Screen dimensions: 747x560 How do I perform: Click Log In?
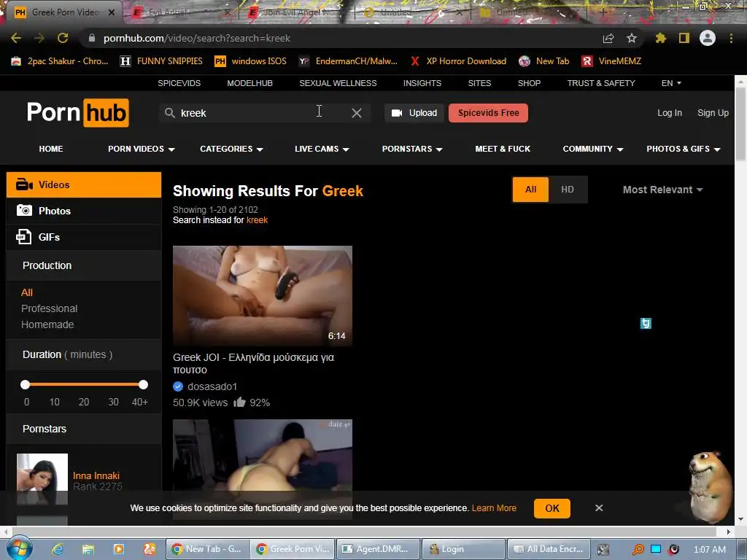(x=670, y=113)
